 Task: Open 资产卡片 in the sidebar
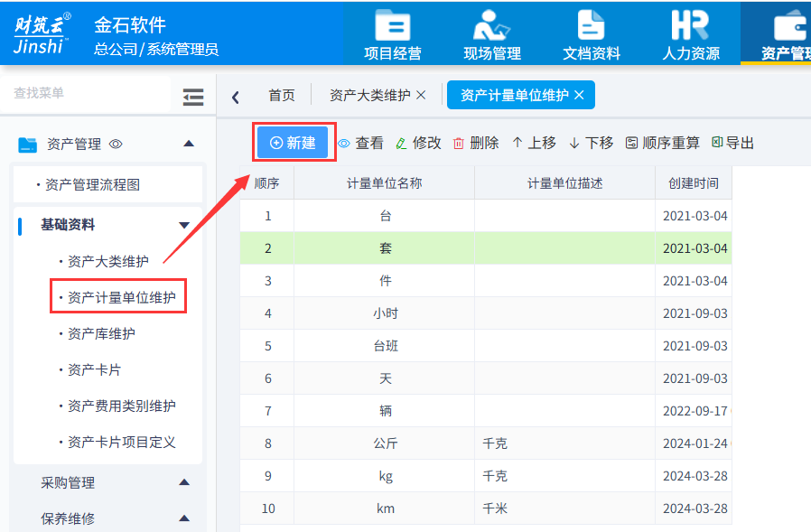94,370
